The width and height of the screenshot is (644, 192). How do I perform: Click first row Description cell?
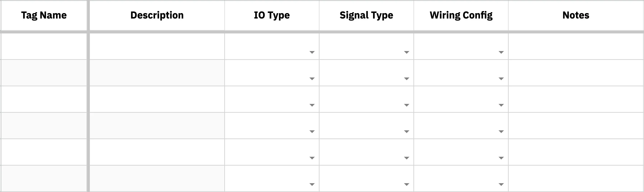(157, 46)
